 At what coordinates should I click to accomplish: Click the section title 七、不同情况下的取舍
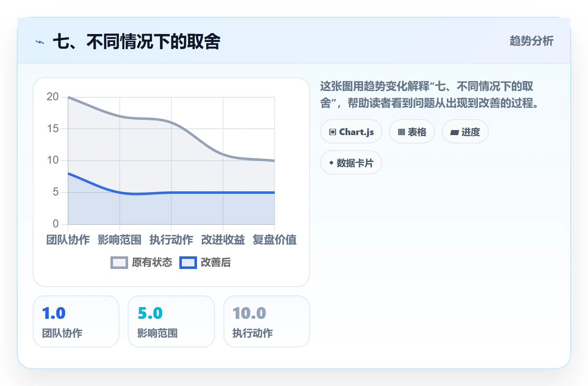click(136, 42)
